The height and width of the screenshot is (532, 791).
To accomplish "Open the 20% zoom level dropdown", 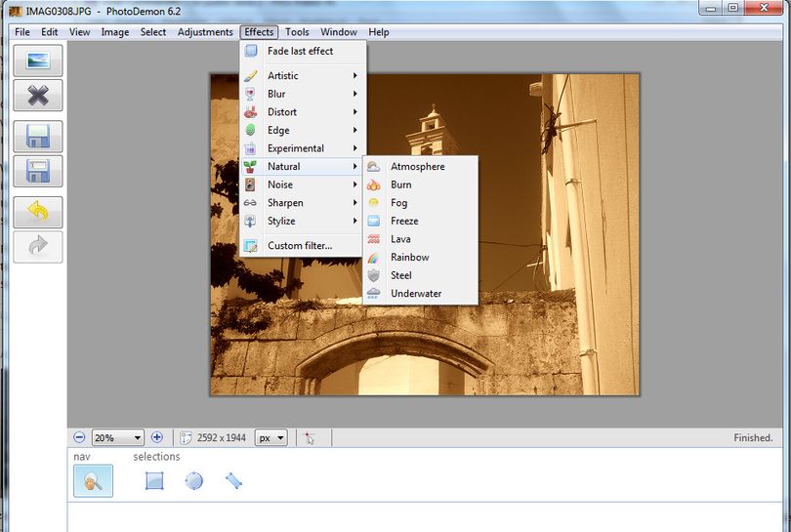I will coord(117,437).
